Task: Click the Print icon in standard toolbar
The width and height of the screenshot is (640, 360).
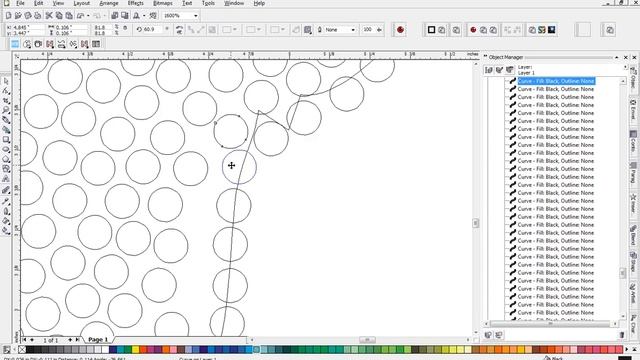Action: click(38, 16)
